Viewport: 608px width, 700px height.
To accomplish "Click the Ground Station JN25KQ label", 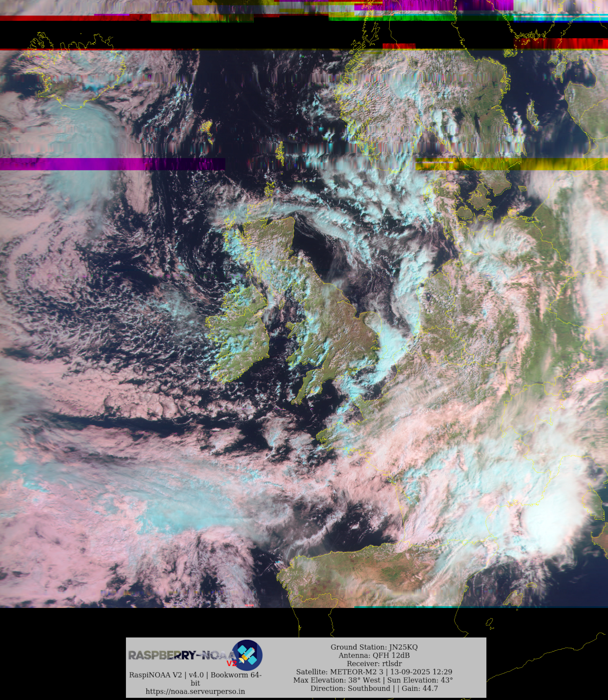I will tap(374, 647).
